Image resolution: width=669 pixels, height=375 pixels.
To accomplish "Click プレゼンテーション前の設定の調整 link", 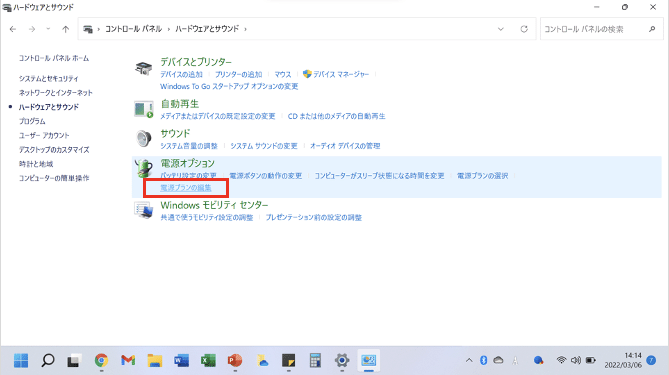I will click(314, 218).
